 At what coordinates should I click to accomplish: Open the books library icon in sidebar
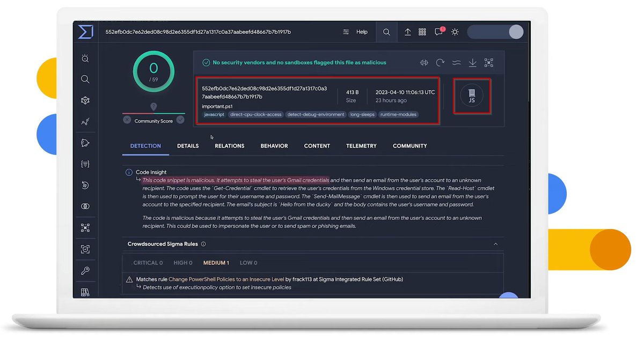[x=85, y=292]
